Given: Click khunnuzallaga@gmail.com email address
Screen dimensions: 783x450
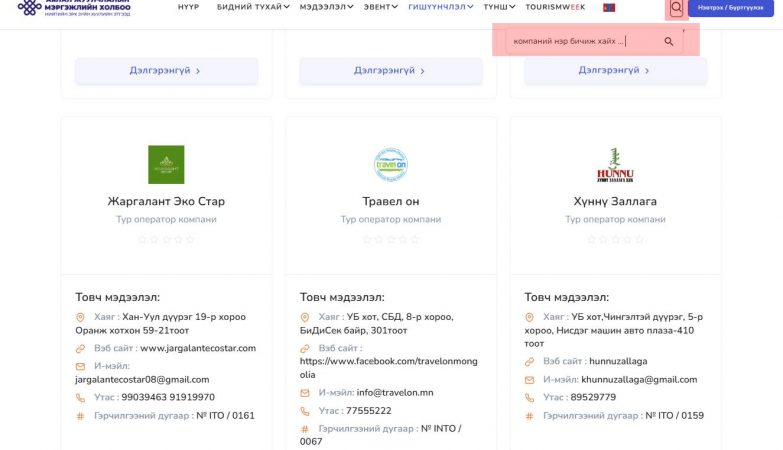Looking at the screenshot, I should pos(639,380).
